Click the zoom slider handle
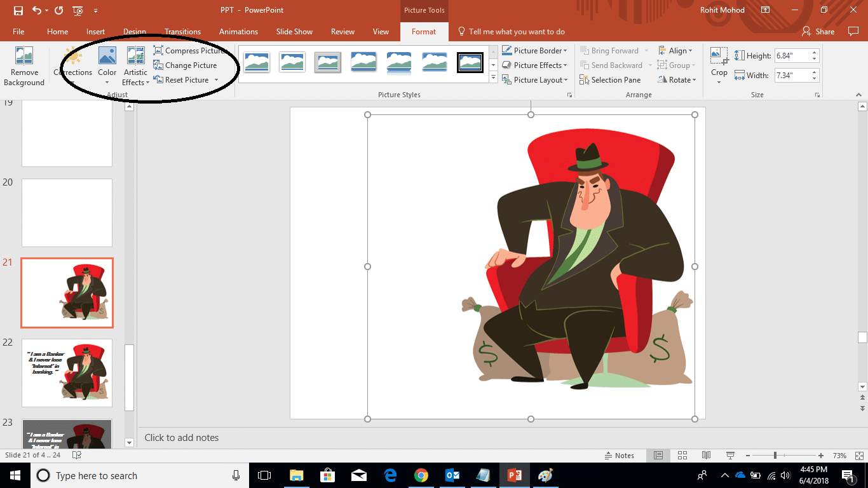 [x=775, y=456]
